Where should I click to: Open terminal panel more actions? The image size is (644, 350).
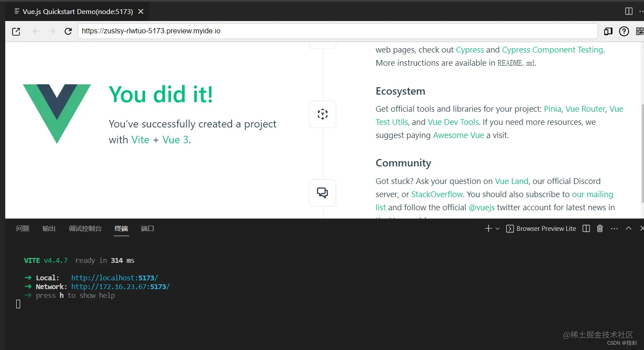(x=614, y=229)
